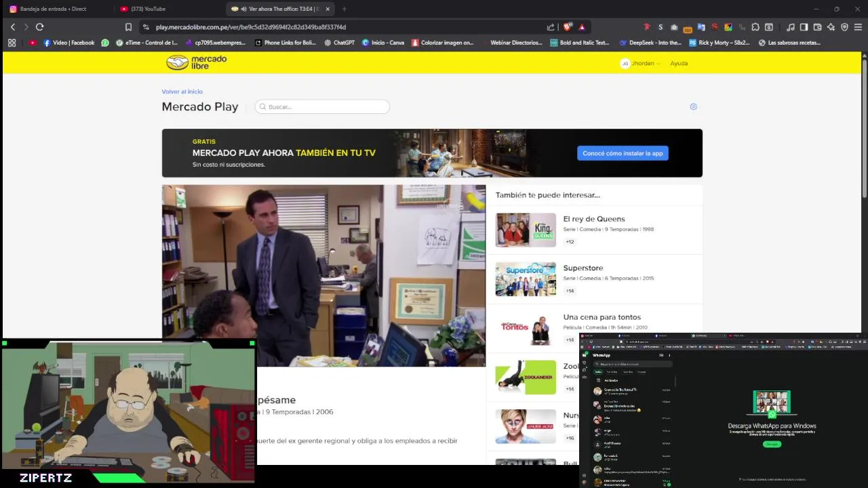The height and width of the screenshot is (488, 868).
Task: Mute the audio icon on The Office tab
Action: (243, 9)
